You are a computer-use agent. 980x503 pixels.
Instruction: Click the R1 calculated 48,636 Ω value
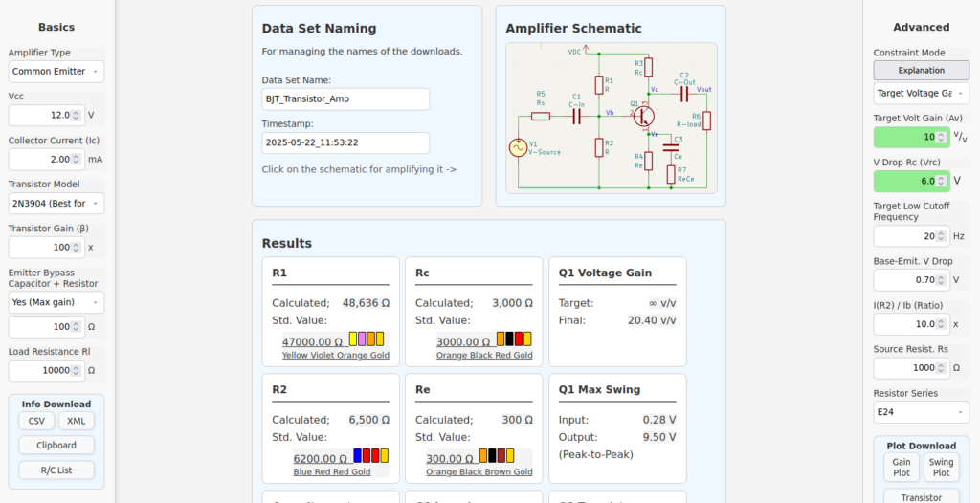tap(366, 303)
